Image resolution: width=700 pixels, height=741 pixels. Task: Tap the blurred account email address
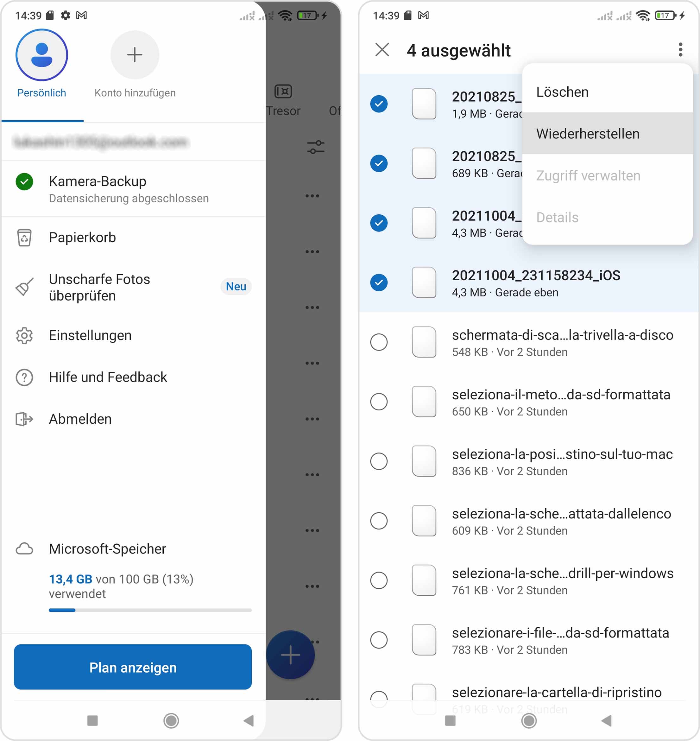tap(101, 142)
